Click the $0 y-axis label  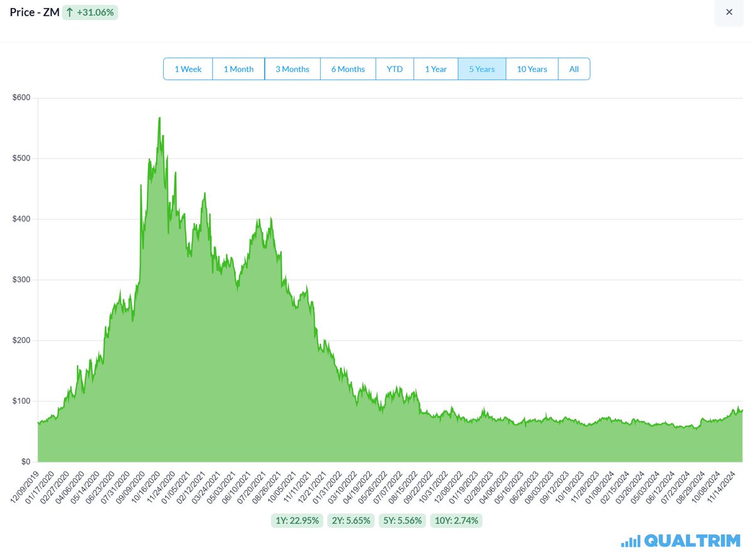click(x=26, y=462)
